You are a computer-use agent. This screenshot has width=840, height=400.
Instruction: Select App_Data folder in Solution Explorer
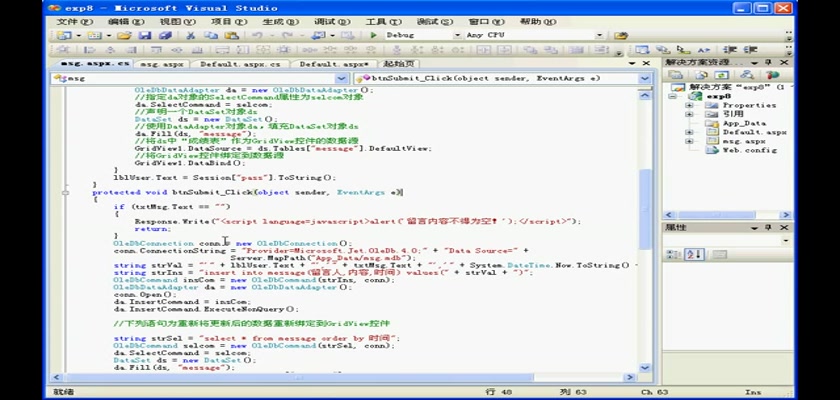[744, 123]
